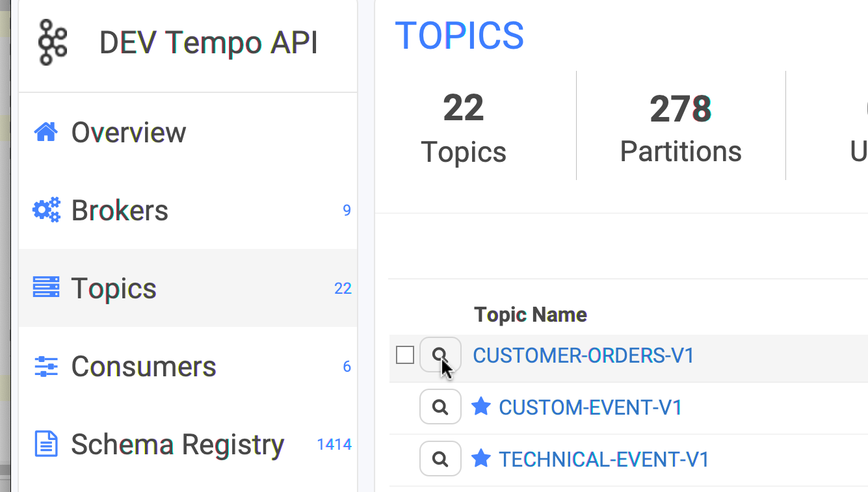This screenshot has height=492, width=868.
Task: Click the Topics stacked-rows icon
Action: pyautogui.click(x=46, y=287)
